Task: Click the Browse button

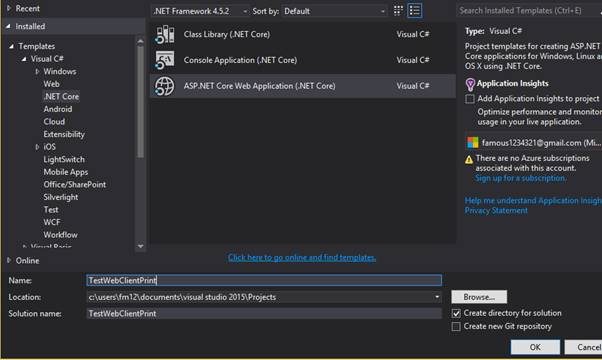Action: point(479,297)
